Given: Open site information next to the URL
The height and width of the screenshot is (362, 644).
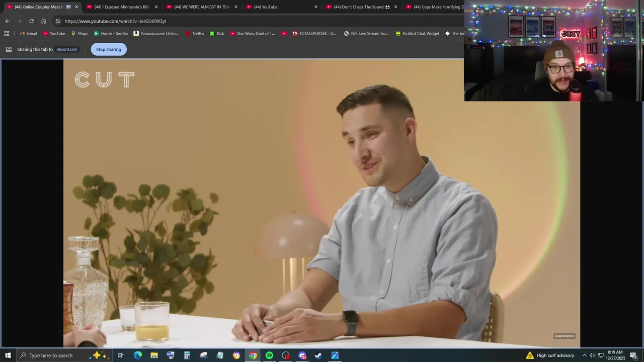Looking at the screenshot, I should pos(58,21).
